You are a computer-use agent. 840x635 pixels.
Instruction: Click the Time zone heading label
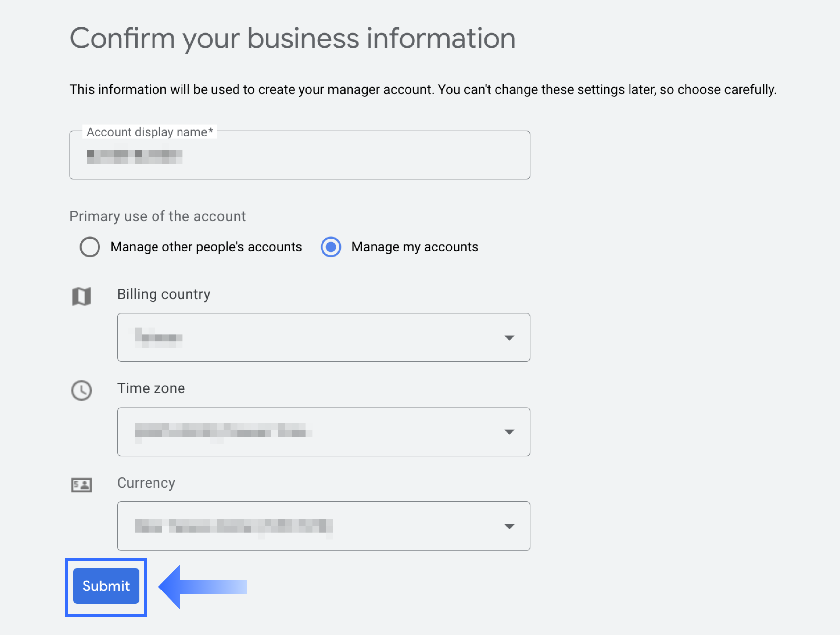pyautogui.click(x=151, y=388)
